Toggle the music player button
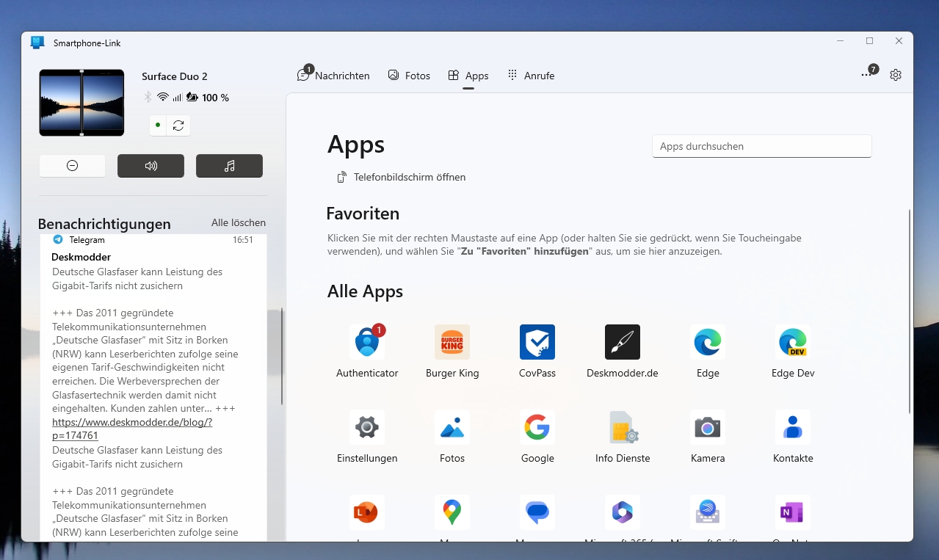939x560 pixels. (229, 166)
